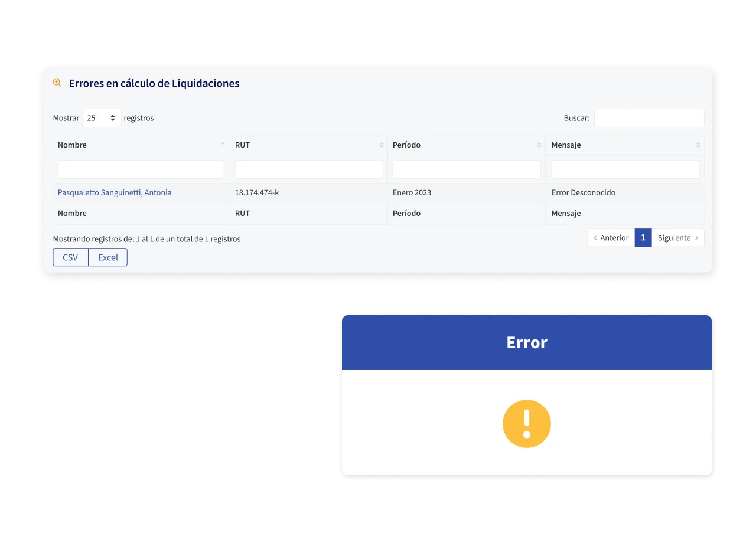Click the Mensaje column filter input
756x546 pixels.
pos(625,169)
